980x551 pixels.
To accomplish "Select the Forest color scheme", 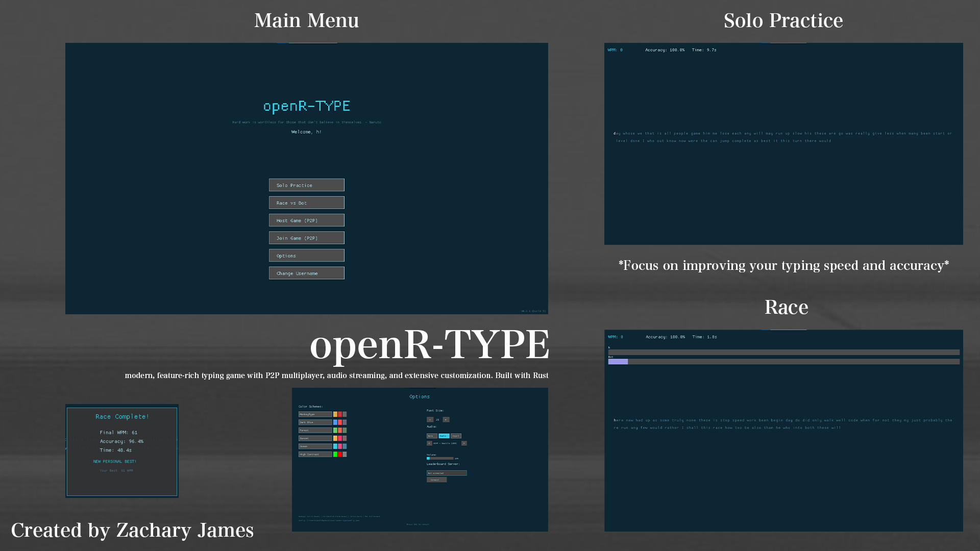I will [x=315, y=430].
